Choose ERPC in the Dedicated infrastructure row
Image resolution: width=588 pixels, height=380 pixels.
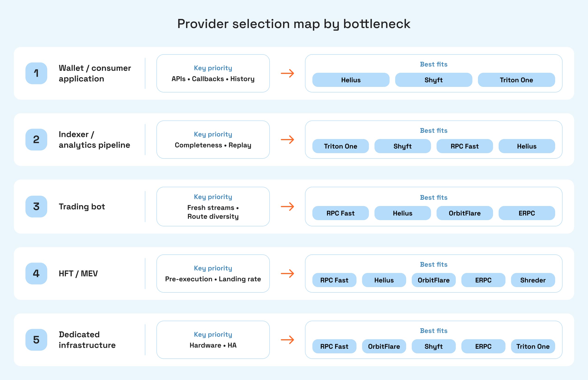[x=483, y=346]
